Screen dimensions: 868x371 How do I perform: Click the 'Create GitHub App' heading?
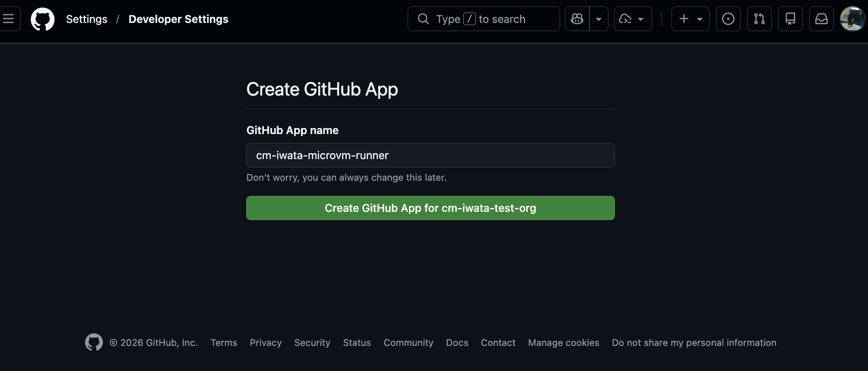(322, 89)
